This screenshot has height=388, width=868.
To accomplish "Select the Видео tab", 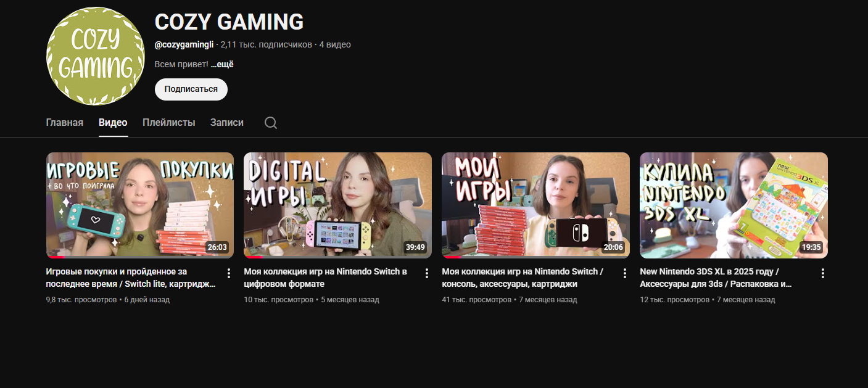I will pos(113,123).
